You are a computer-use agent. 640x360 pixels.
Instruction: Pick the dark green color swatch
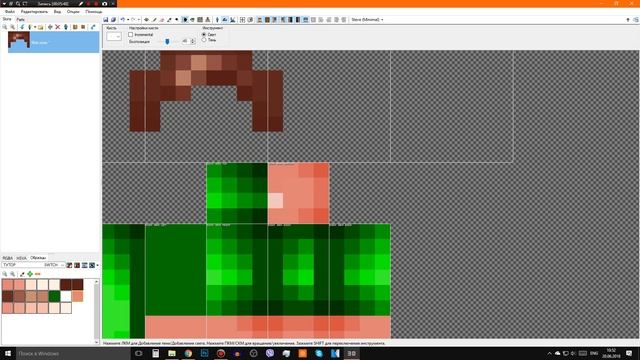coord(54,296)
